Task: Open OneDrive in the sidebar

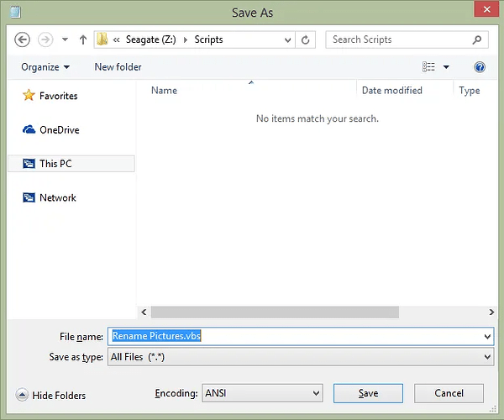Action: 59,130
